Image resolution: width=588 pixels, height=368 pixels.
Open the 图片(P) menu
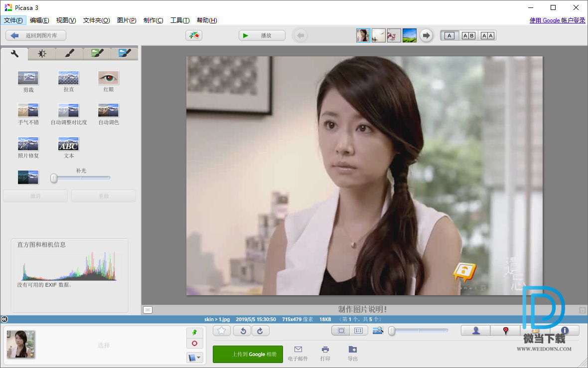pos(127,20)
